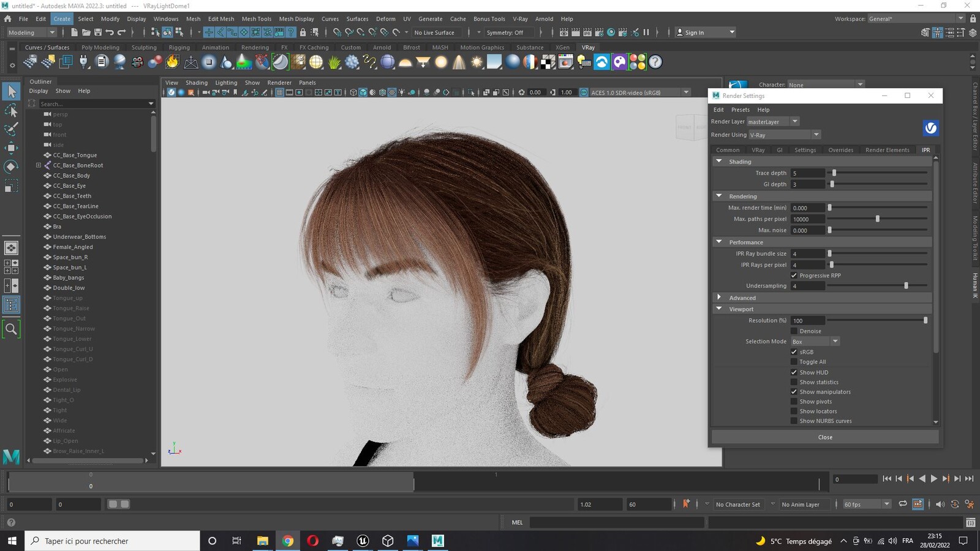Enable the Denoise checkbox

tap(794, 331)
